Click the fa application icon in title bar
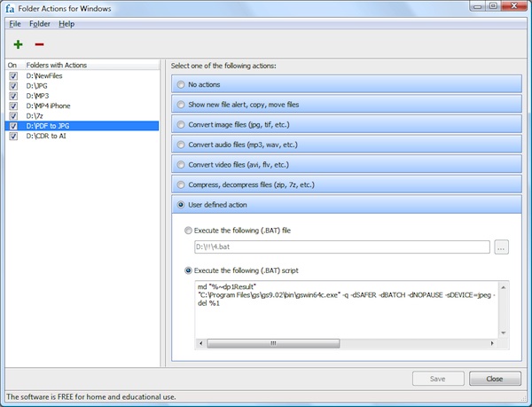The height and width of the screenshot is (407, 532). click(10, 9)
